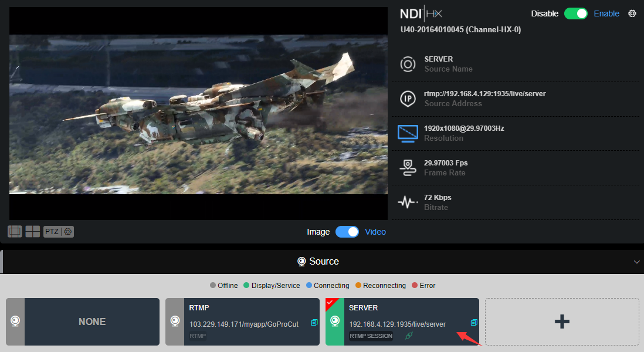Click the NDI HX logo
This screenshot has width=644, height=352.
point(421,13)
